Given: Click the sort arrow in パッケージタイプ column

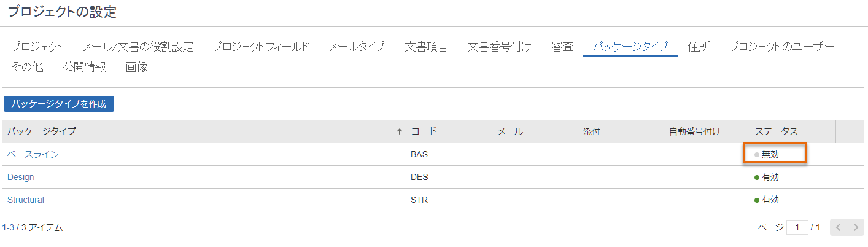Looking at the screenshot, I should click(x=400, y=131).
